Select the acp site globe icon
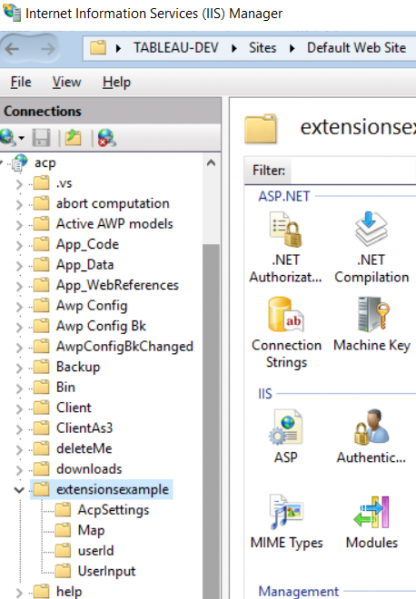The width and height of the screenshot is (416, 599). (x=20, y=162)
